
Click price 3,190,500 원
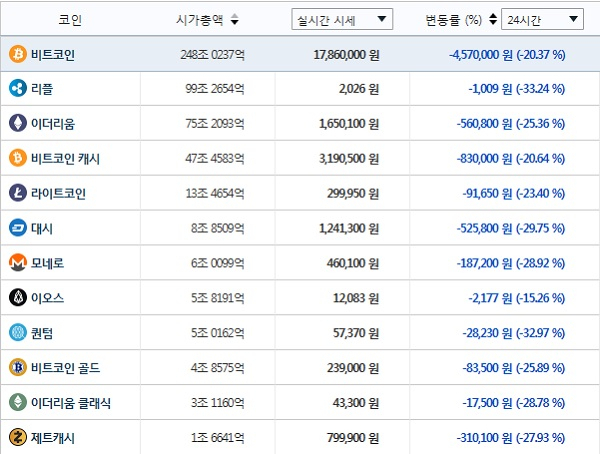pyautogui.click(x=349, y=159)
